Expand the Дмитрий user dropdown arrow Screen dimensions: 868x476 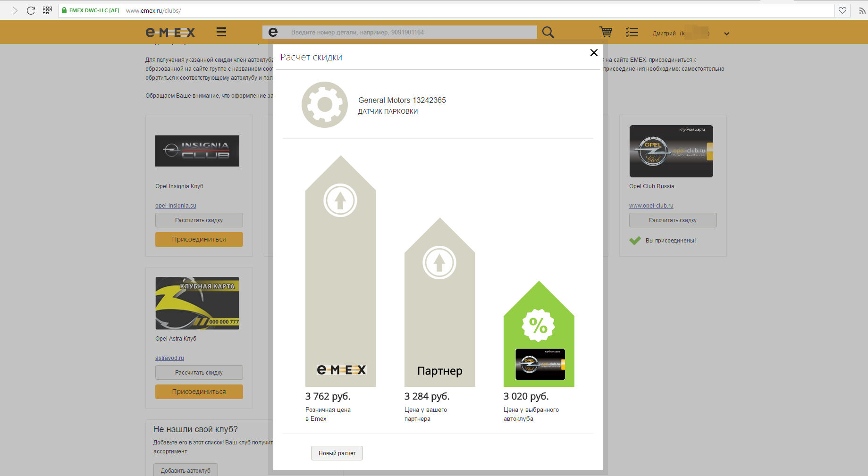[727, 33]
